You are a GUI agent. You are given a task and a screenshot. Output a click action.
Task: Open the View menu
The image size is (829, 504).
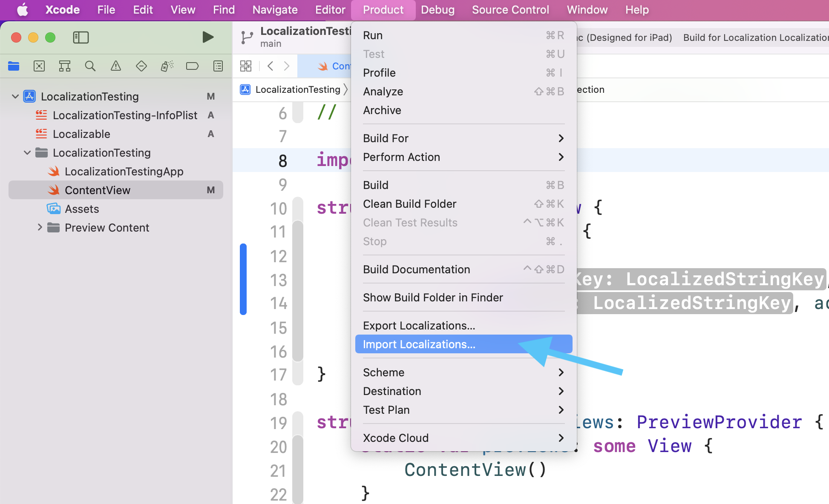(x=183, y=9)
